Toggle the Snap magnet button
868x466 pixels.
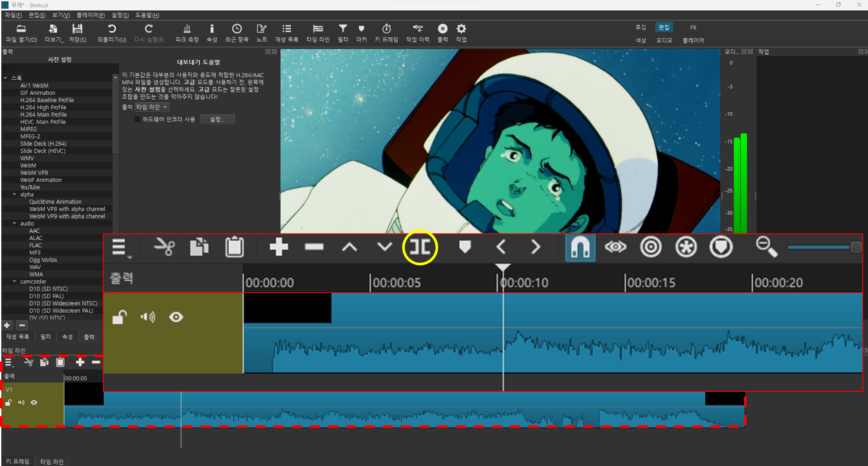(x=580, y=247)
